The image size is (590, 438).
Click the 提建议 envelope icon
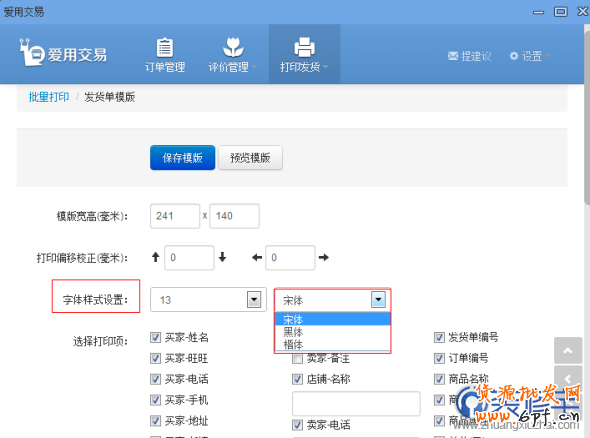click(453, 56)
